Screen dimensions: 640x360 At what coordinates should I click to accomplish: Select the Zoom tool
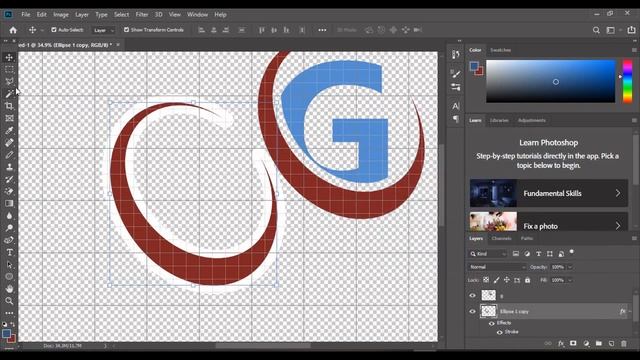9,301
